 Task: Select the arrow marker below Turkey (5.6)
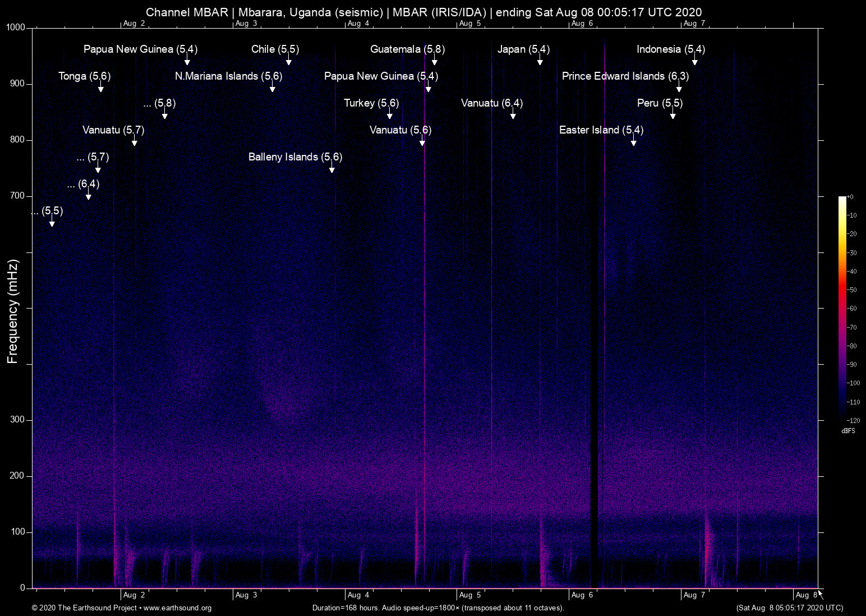[x=390, y=115]
